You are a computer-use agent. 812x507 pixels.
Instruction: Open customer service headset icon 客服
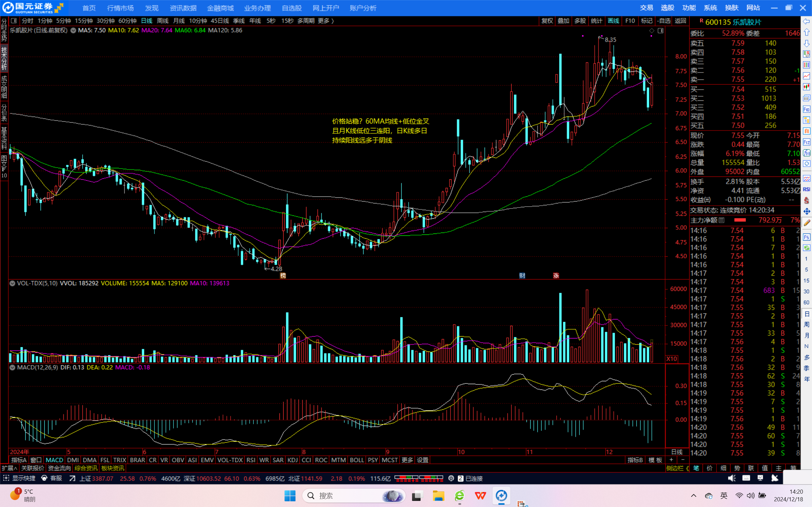[x=44, y=478]
